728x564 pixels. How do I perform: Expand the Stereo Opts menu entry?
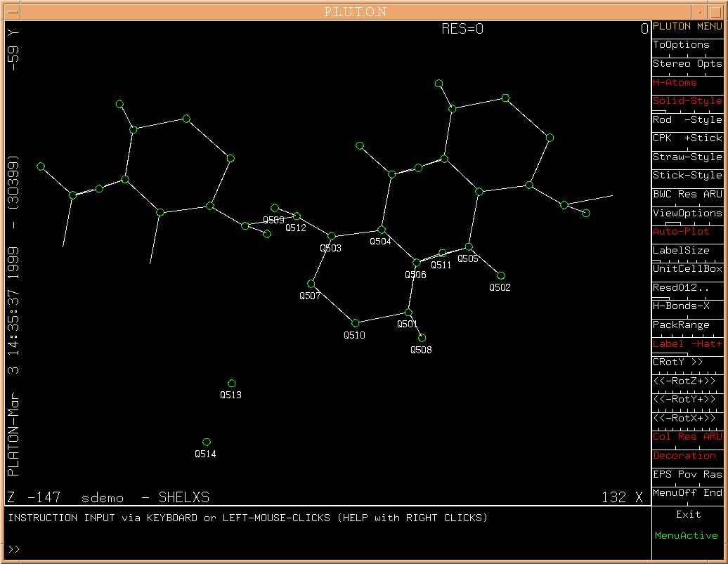point(687,63)
